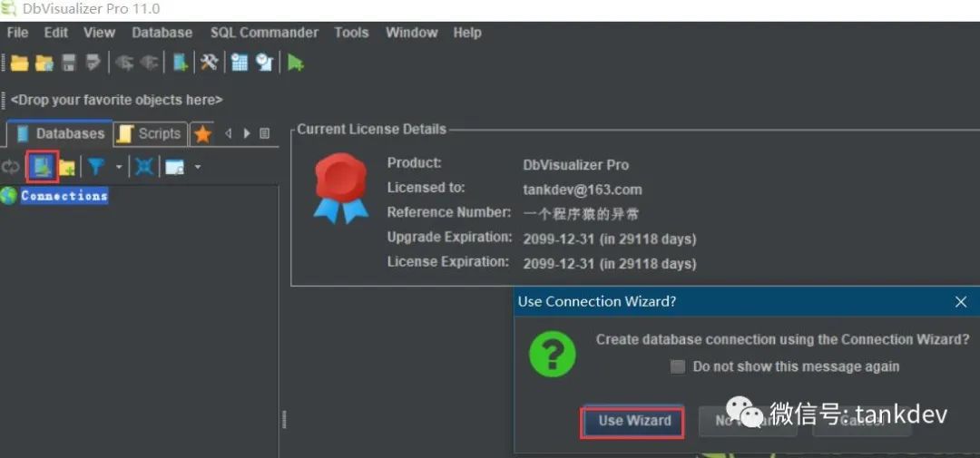Click the greyed Disconnect All toolbar icon
The height and width of the screenshot is (458, 980).
pos(150,63)
